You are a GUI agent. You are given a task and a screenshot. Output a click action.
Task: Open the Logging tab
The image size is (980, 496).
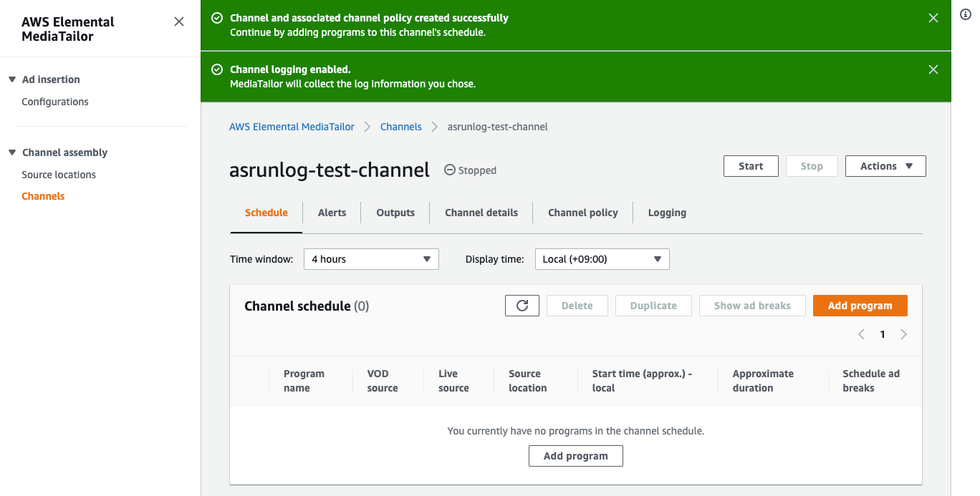[x=667, y=213]
